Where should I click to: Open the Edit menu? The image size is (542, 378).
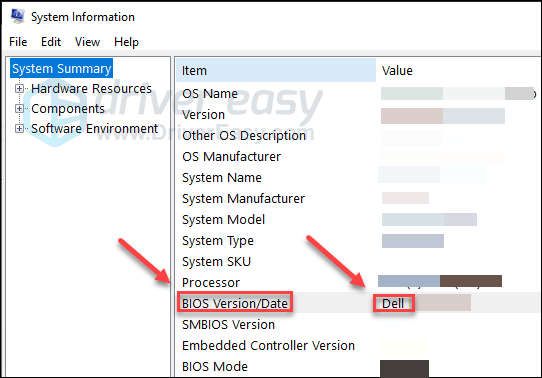(x=51, y=42)
